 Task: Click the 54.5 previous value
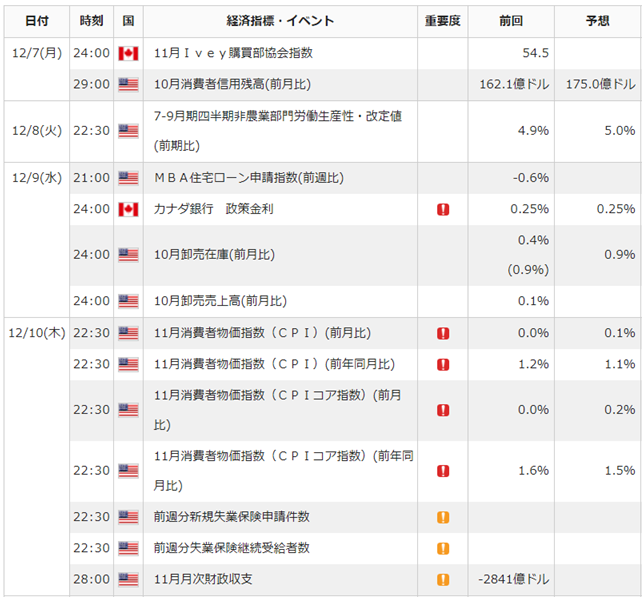(536, 53)
